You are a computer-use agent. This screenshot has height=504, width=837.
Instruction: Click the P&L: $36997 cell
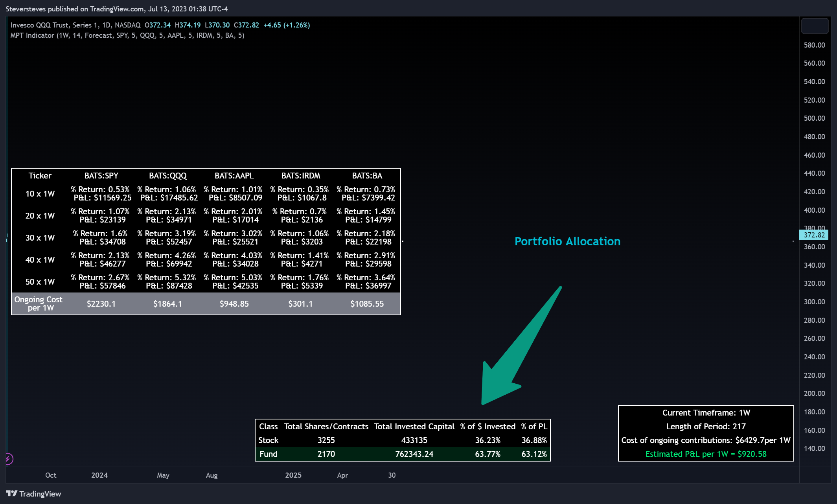coord(368,286)
